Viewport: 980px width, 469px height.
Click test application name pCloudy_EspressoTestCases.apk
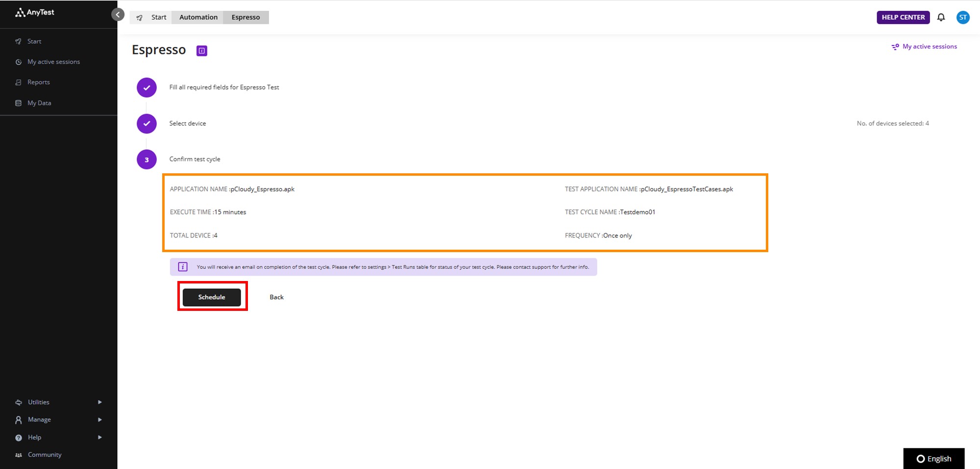[687, 189]
